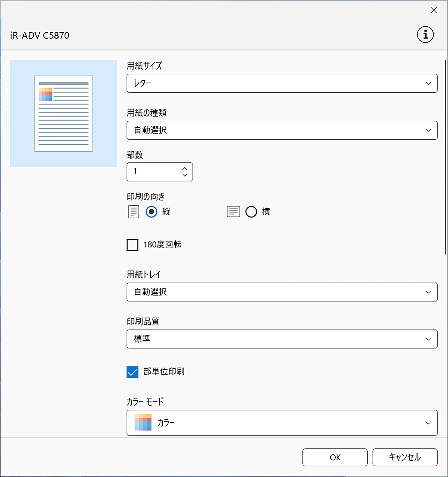Enable the 180度回転 checkbox
This screenshot has width=448, height=477.
click(x=132, y=245)
